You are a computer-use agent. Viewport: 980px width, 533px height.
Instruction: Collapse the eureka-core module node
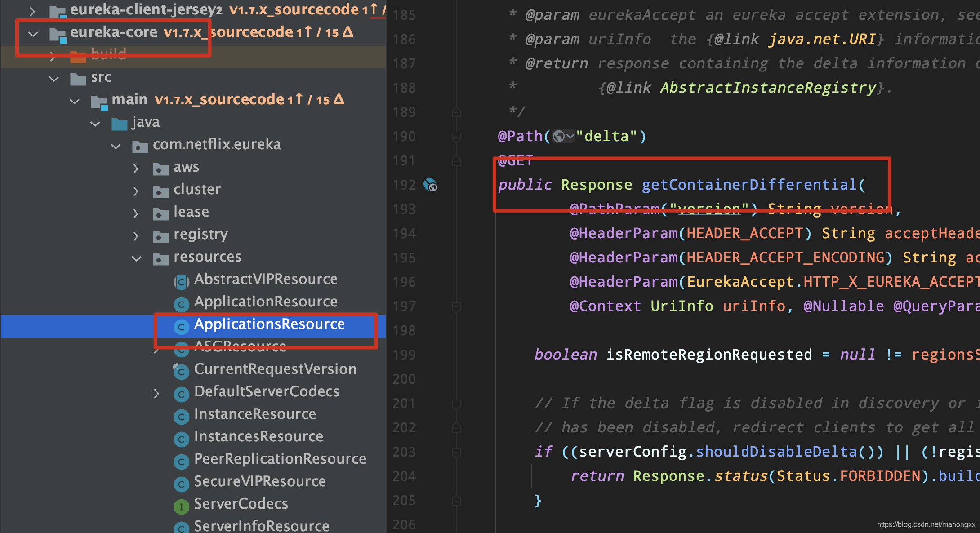tap(33, 33)
